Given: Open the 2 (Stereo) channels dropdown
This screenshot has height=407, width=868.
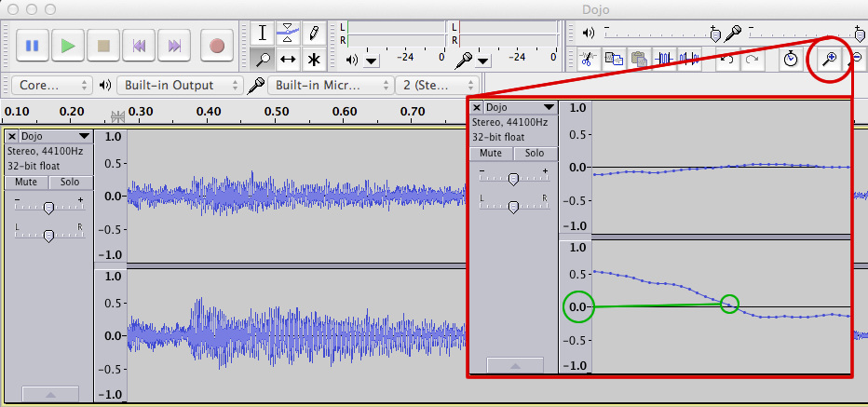Looking at the screenshot, I should (x=429, y=86).
